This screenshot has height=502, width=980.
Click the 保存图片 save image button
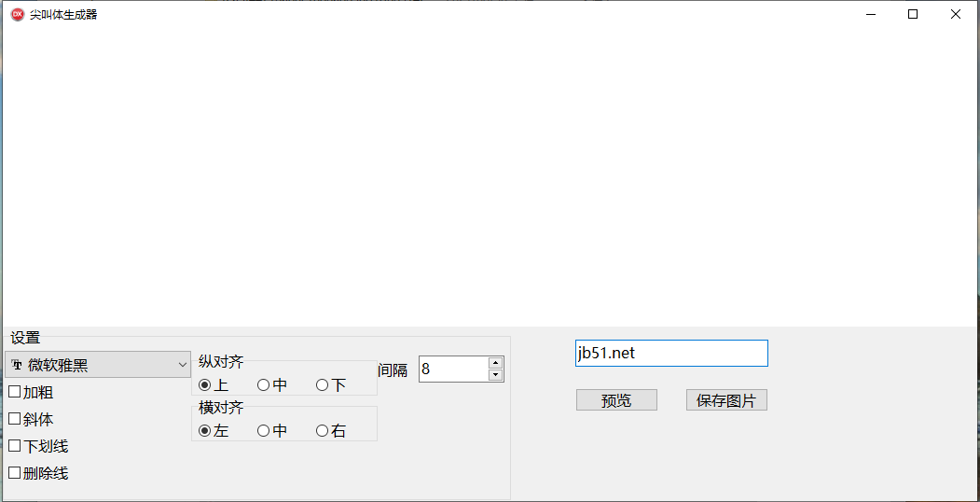(x=726, y=400)
